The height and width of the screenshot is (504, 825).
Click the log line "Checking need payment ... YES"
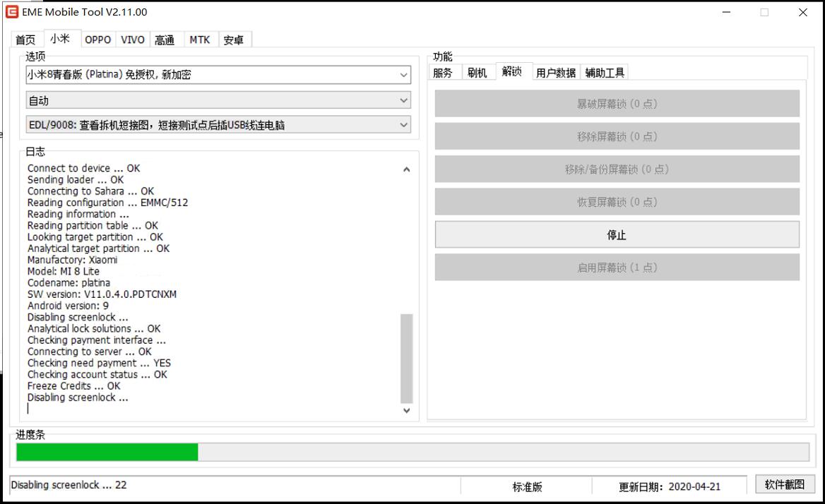[99, 363]
